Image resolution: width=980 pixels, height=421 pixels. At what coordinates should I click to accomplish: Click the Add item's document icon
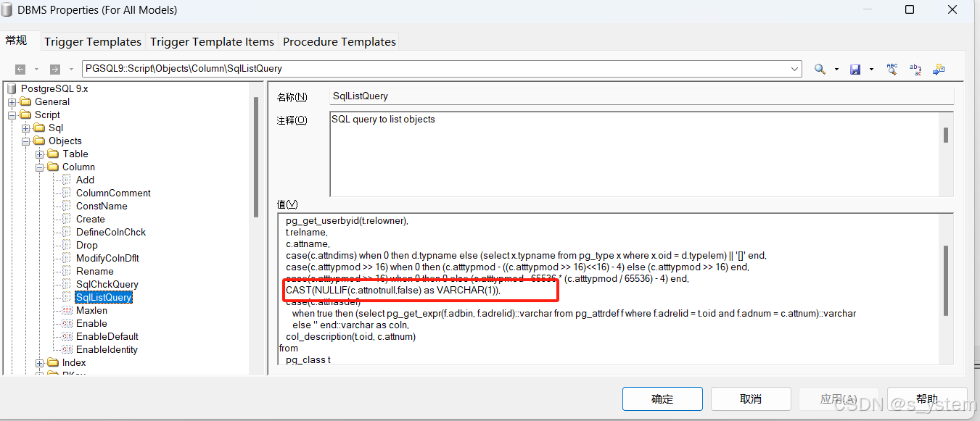click(x=67, y=180)
